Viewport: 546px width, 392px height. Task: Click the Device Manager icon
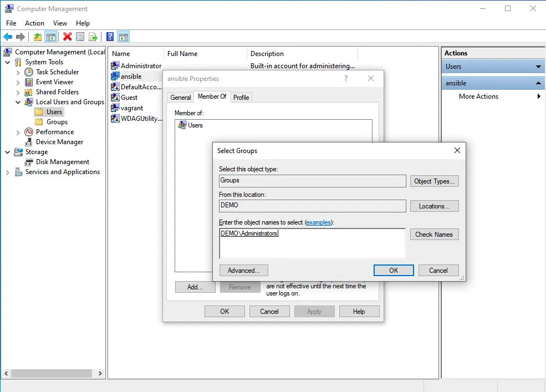[x=29, y=142]
